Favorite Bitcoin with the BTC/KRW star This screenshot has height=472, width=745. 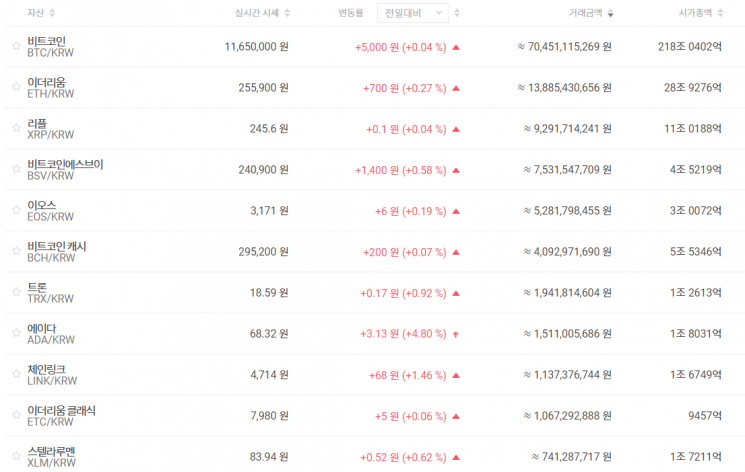[x=16, y=46]
